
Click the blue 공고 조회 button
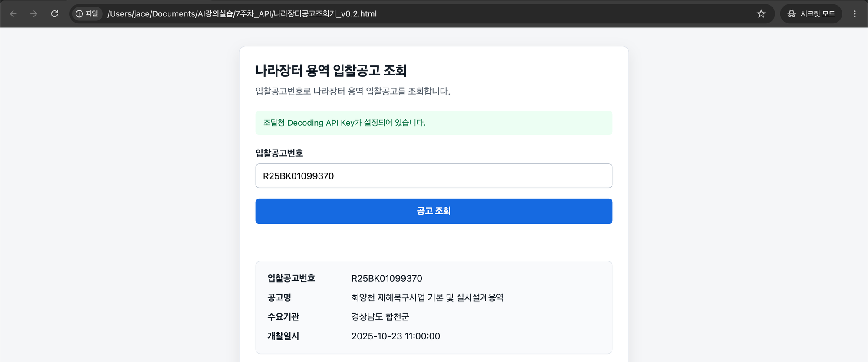coord(434,211)
